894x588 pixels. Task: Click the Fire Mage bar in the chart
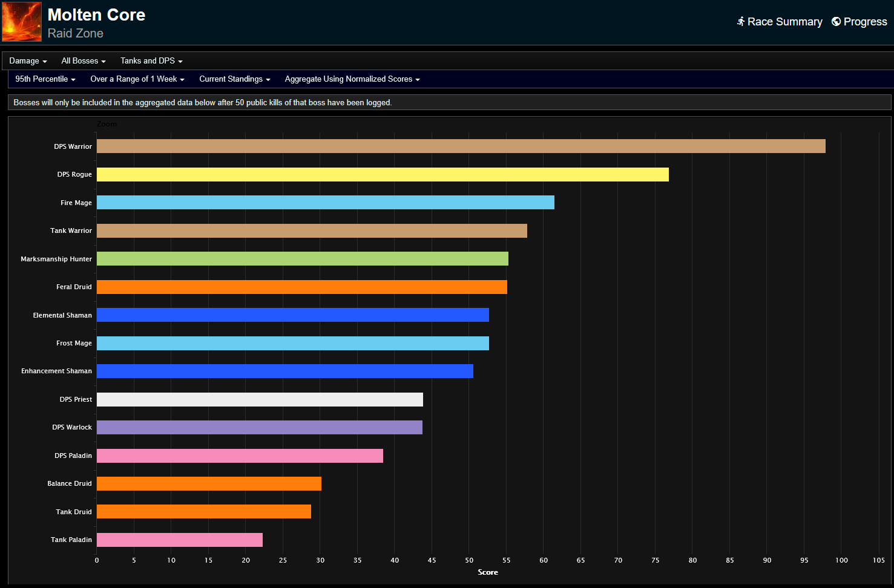325,202
